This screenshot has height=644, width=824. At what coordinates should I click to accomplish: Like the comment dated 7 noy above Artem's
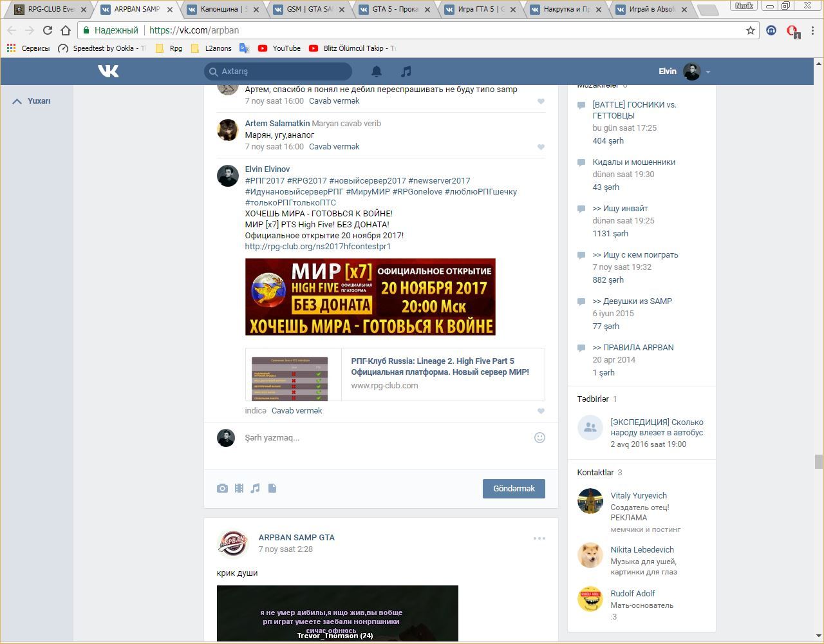coord(541,101)
